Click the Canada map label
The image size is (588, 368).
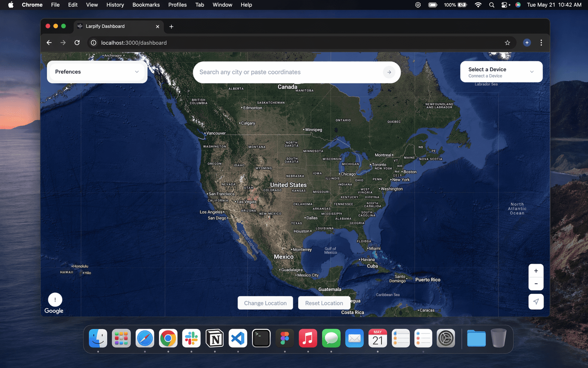click(287, 87)
